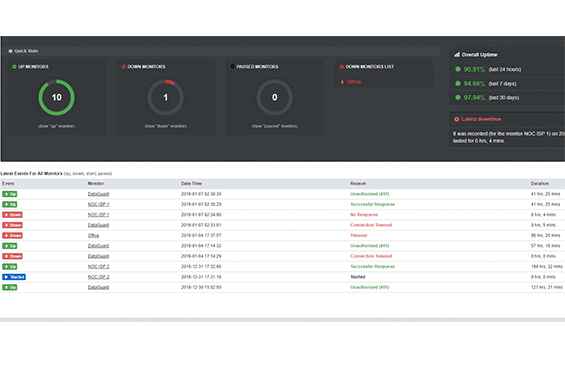Click show "down" monitors link
565x370 pixels.
(166, 126)
